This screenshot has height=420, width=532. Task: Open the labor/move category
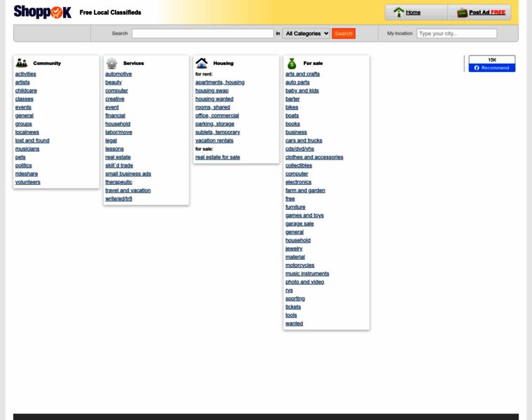pos(118,132)
